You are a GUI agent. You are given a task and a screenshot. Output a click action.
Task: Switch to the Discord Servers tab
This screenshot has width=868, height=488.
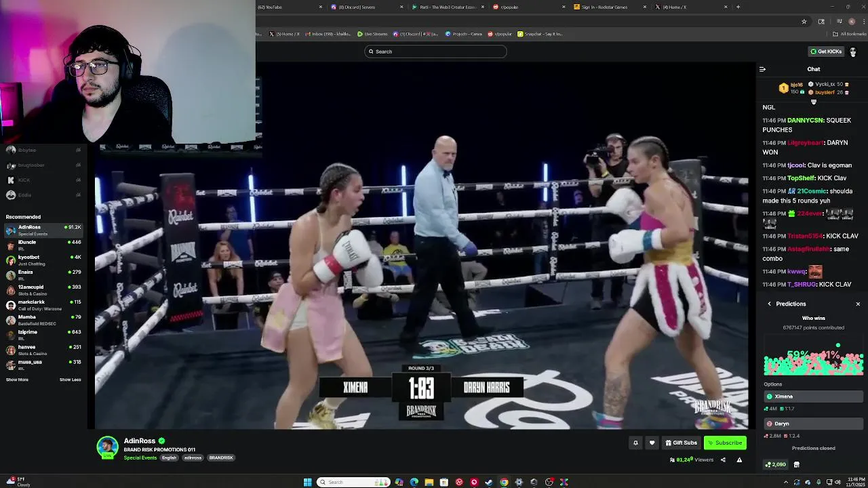point(366,7)
